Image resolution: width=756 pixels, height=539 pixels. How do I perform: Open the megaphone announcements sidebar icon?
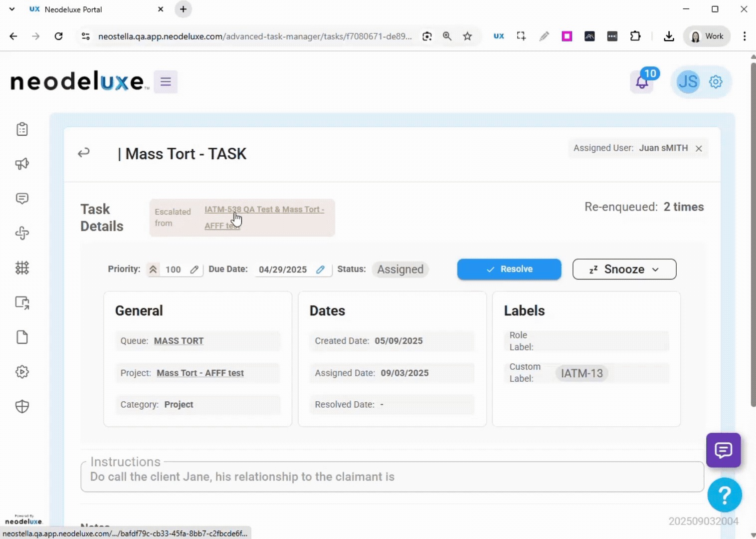pos(22,164)
